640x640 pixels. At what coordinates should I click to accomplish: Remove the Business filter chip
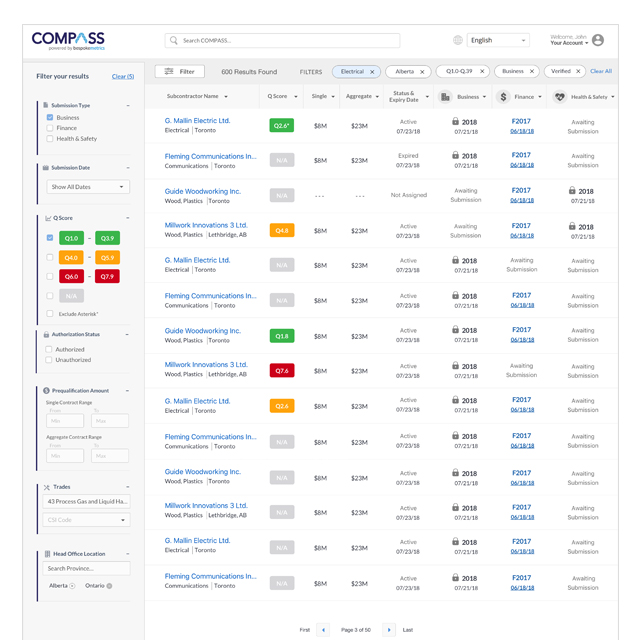pyautogui.click(x=532, y=71)
